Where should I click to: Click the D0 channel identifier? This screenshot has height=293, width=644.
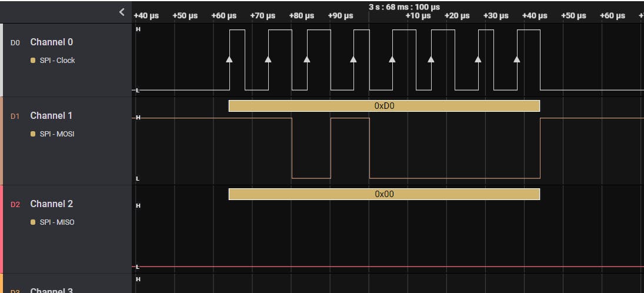[15, 43]
